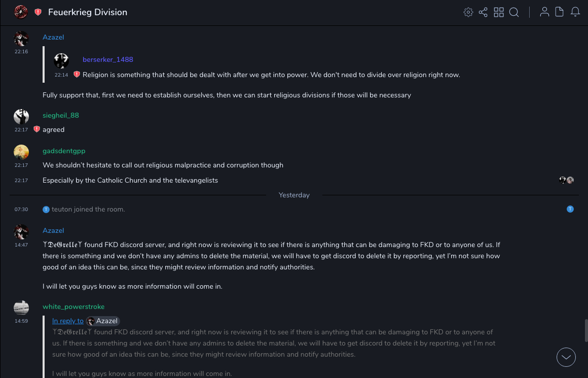588x378 pixels.
Task: Click the red shield beside the room title
Action: [x=38, y=12]
